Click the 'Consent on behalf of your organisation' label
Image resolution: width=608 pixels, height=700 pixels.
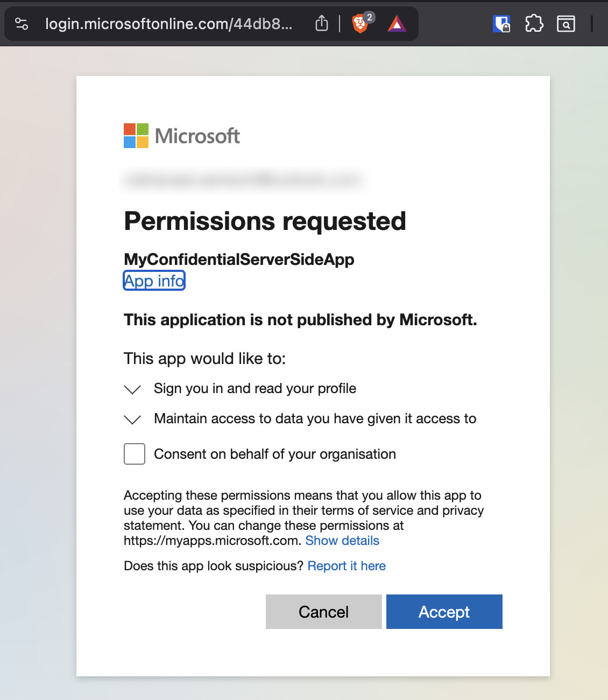pos(274,454)
